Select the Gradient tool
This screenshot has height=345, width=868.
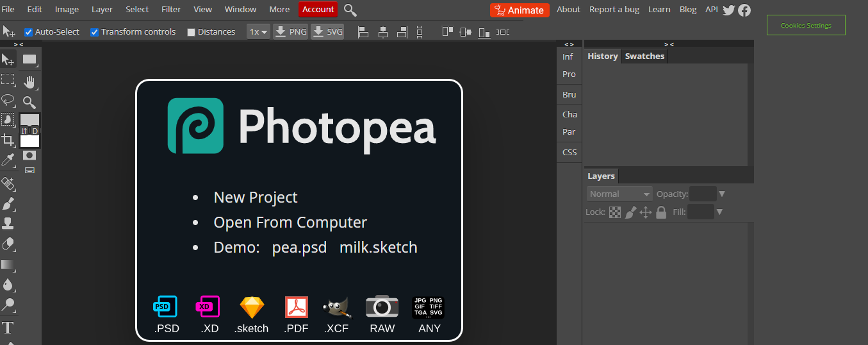point(8,264)
